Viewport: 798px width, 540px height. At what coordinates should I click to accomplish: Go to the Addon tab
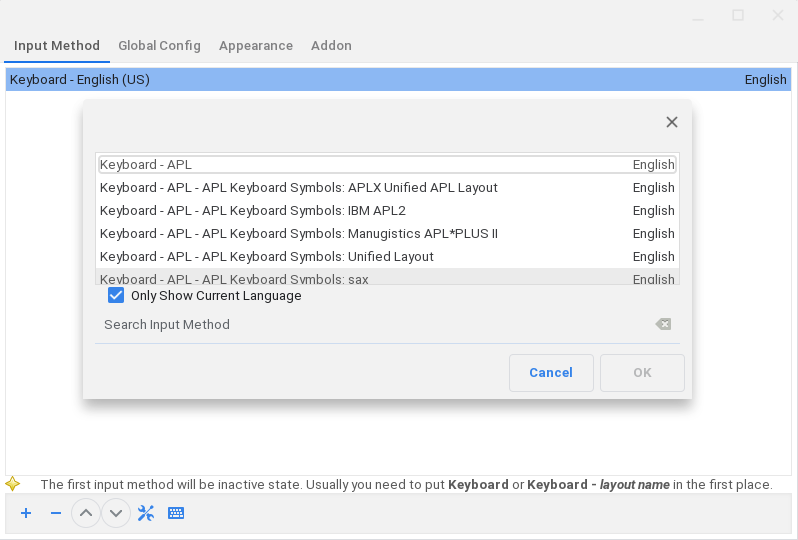coord(331,46)
